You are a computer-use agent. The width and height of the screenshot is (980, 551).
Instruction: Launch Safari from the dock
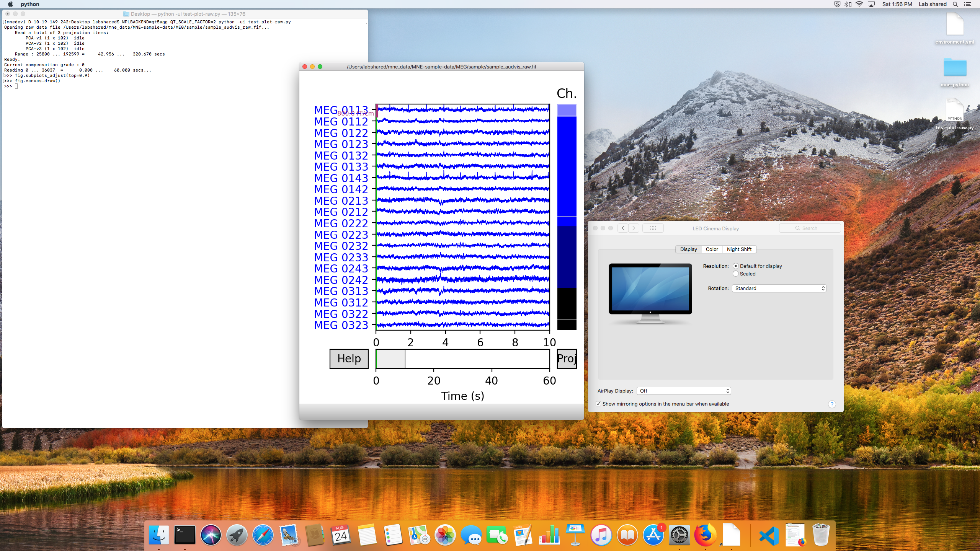[263, 535]
